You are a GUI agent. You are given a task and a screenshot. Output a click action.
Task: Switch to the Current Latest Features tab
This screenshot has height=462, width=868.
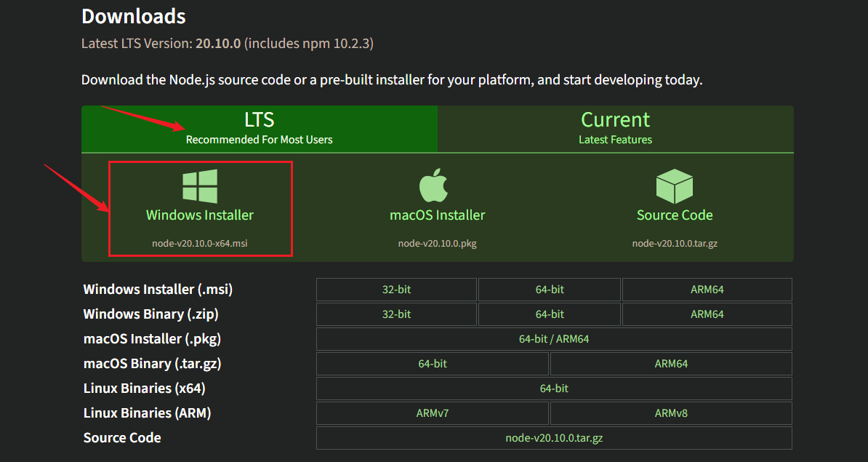pos(616,129)
